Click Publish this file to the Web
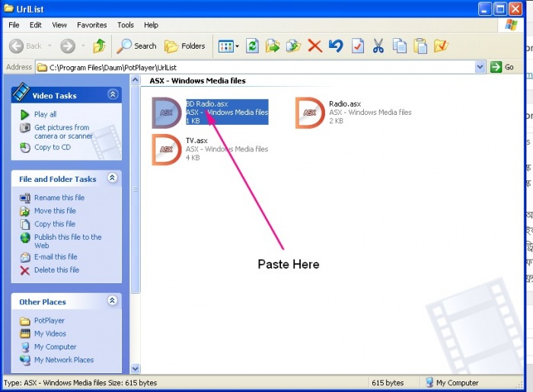 point(68,241)
